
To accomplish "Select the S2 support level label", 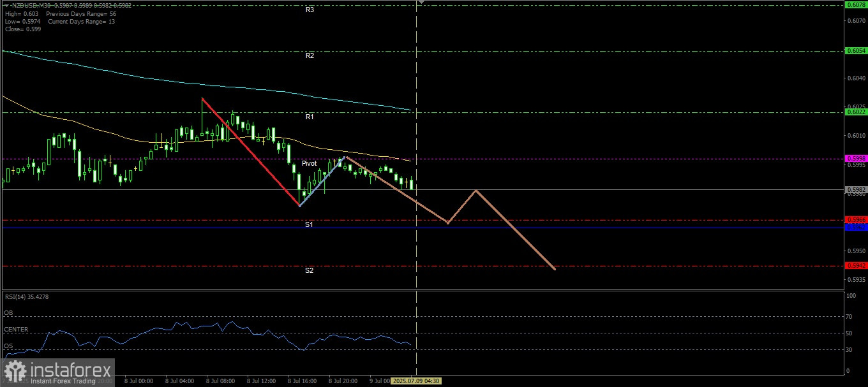I will click(x=309, y=271).
